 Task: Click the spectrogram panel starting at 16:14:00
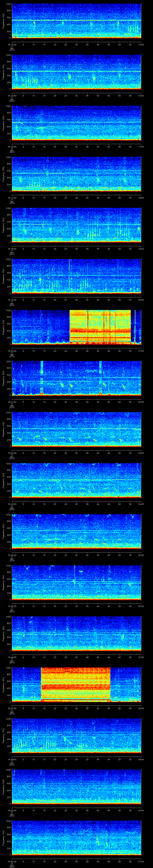[x=77, y=21]
